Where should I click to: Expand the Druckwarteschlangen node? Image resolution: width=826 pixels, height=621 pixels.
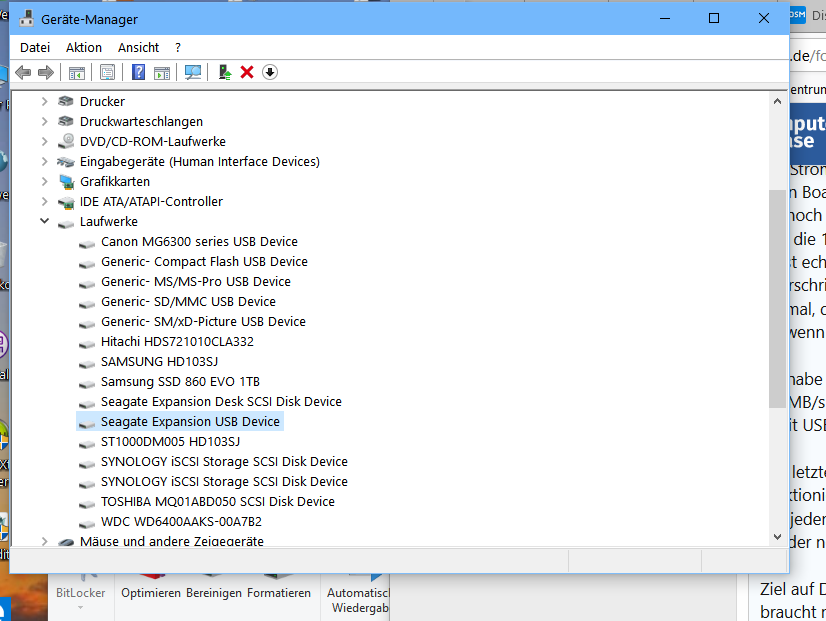coord(45,121)
